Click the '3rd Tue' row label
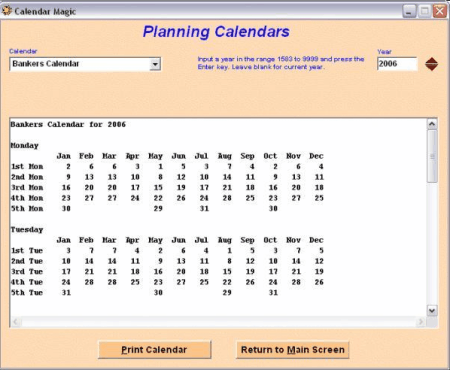450x370 pixels. click(27, 271)
